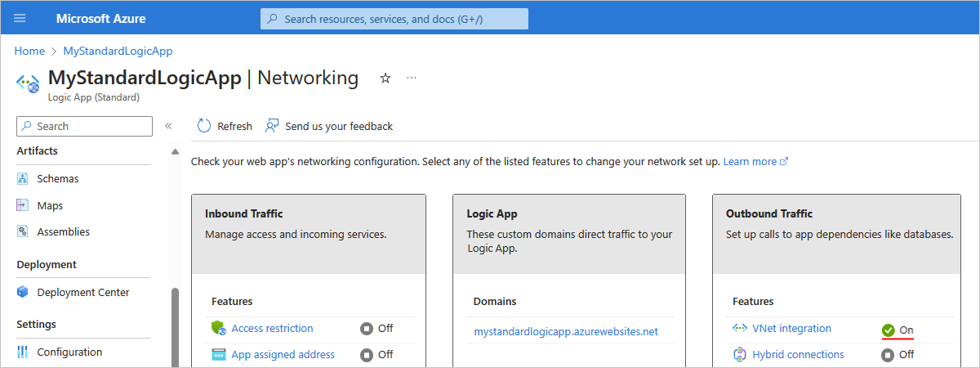Open the more options ellipsis menu
The image size is (980, 368).
point(412,78)
